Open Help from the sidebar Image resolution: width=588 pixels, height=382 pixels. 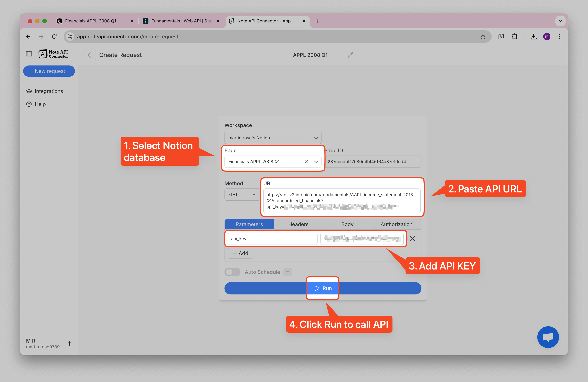40,104
